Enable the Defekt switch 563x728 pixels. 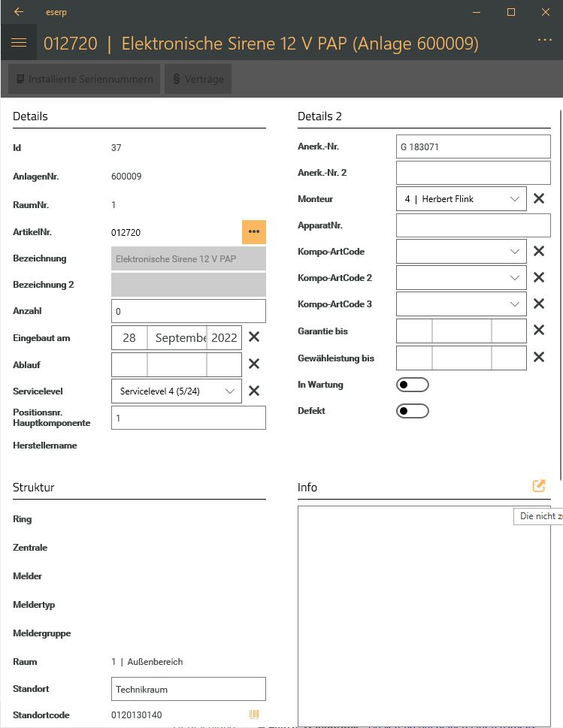point(412,411)
